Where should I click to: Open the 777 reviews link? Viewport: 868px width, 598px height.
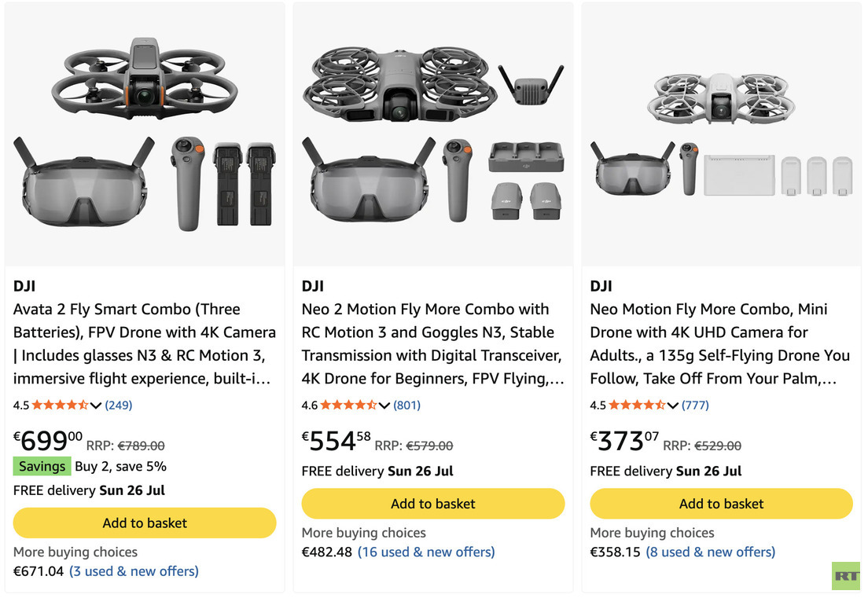click(x=695, y=405)
